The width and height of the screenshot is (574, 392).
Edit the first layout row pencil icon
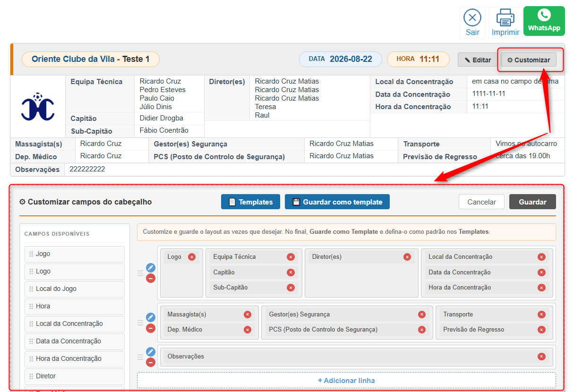(x=151, y=268)
